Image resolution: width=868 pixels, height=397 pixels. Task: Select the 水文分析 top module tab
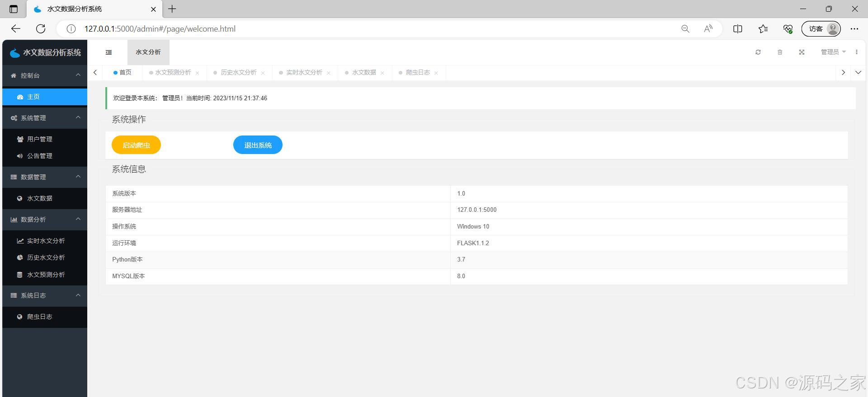click(x=148, y=52)
